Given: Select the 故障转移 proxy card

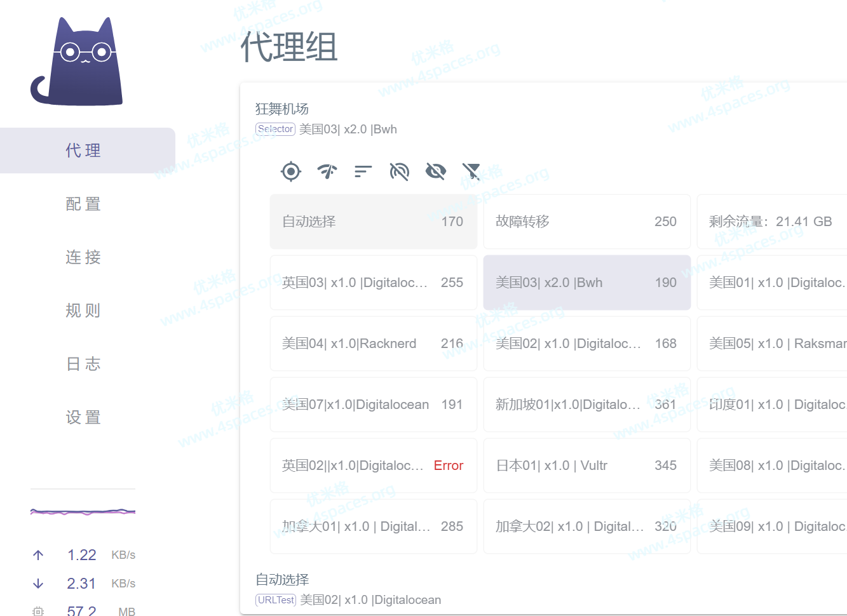Looking at the screenshot, I should [586, 222].
